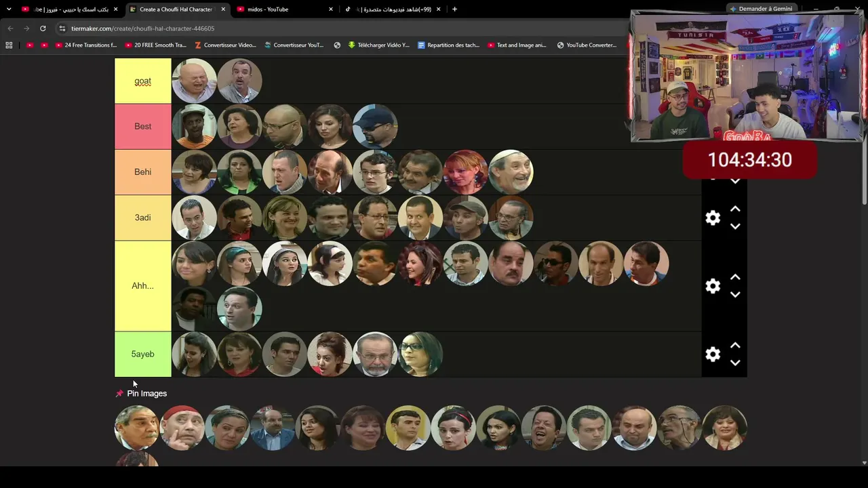Open the YouTube Converter bookmark
The width and height of the screenshot is (868, 488).
point(587,45)
